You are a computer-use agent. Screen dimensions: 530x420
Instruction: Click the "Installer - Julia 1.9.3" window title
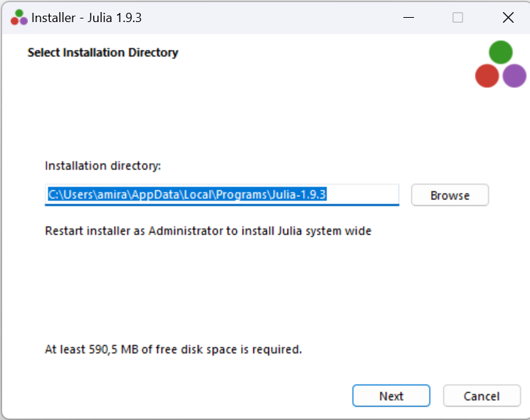point(86,18)
